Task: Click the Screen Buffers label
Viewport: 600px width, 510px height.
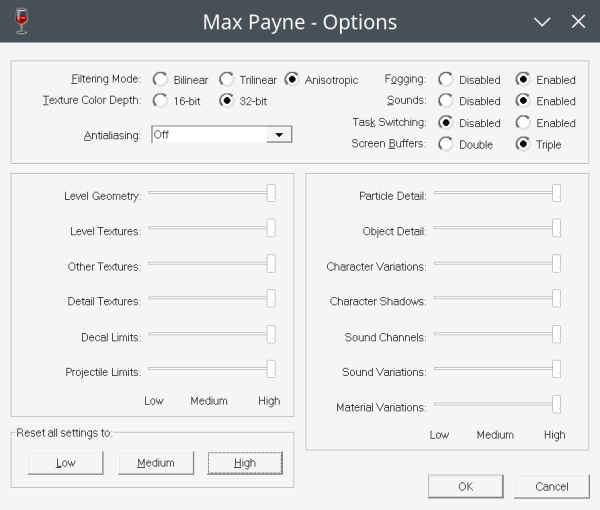Action: (388, 143)
